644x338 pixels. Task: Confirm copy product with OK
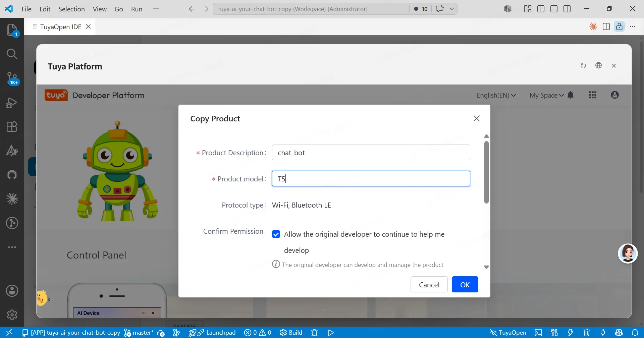[465, 285]
